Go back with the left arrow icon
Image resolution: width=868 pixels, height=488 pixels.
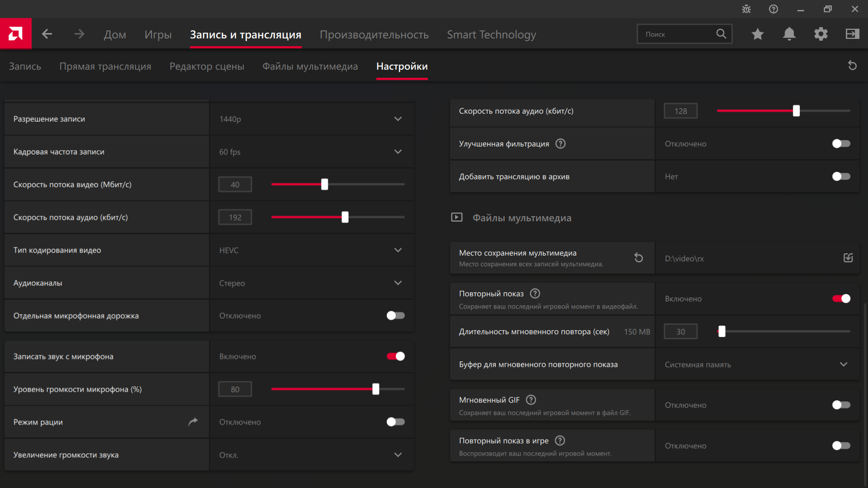(47, 34)
